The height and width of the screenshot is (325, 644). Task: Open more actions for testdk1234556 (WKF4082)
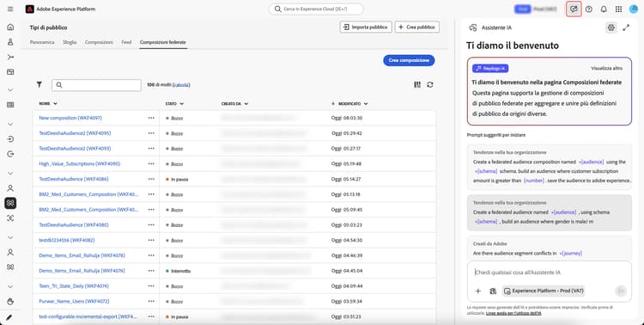coord(151,240)
